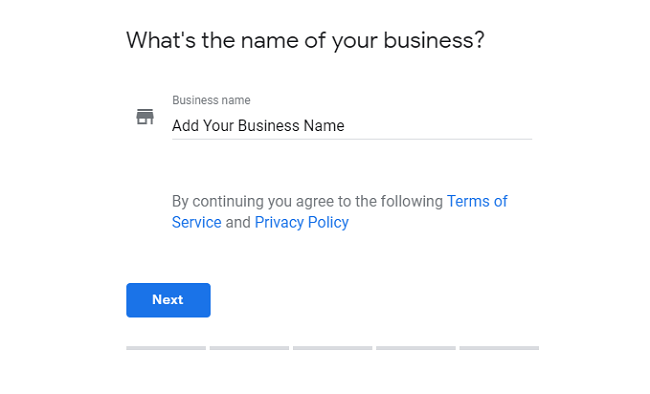This screenshot has width=650, height=394.
Task: Click the word "name" in the page heading
Action: point(269,41)
